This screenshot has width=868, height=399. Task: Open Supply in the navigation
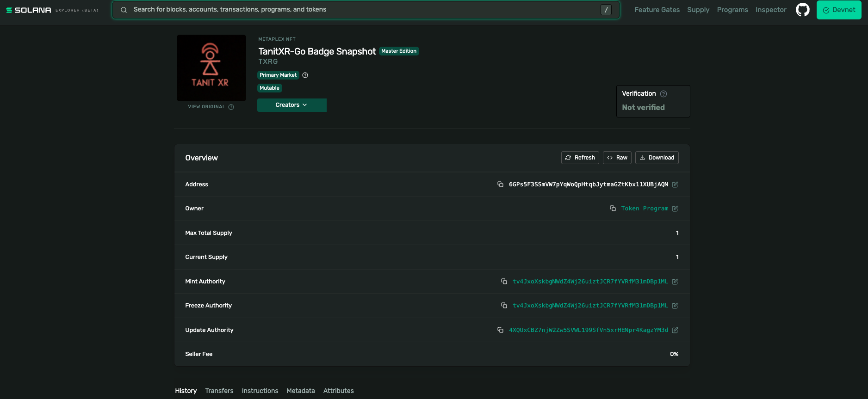(698, 10)
